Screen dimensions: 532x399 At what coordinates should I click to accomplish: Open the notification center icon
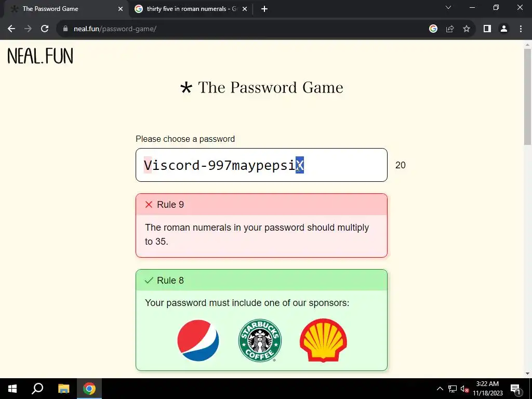coord(515,389)
